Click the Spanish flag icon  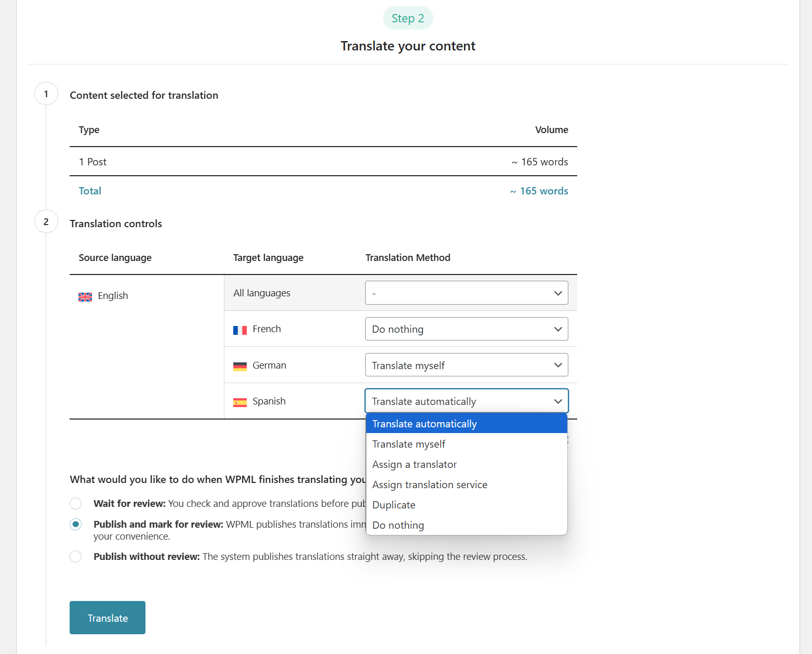pos(240,402)
